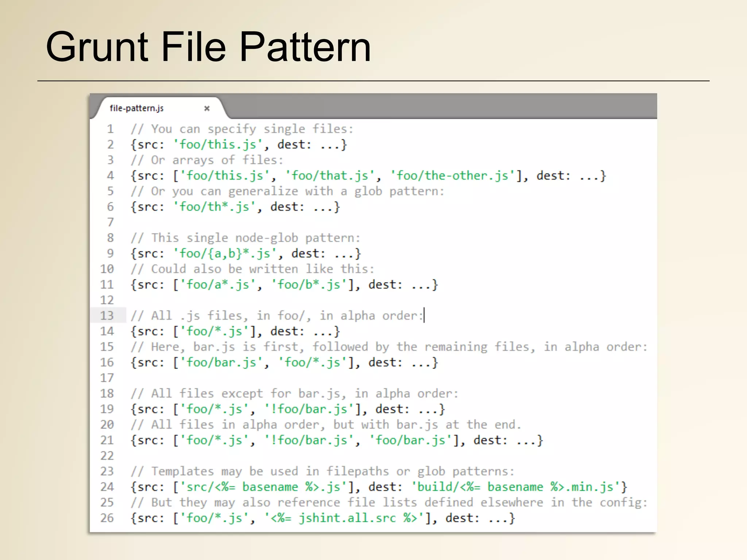Click the slide title 'Grunt File Pattern'
The image size is (747, 560).
208,47
